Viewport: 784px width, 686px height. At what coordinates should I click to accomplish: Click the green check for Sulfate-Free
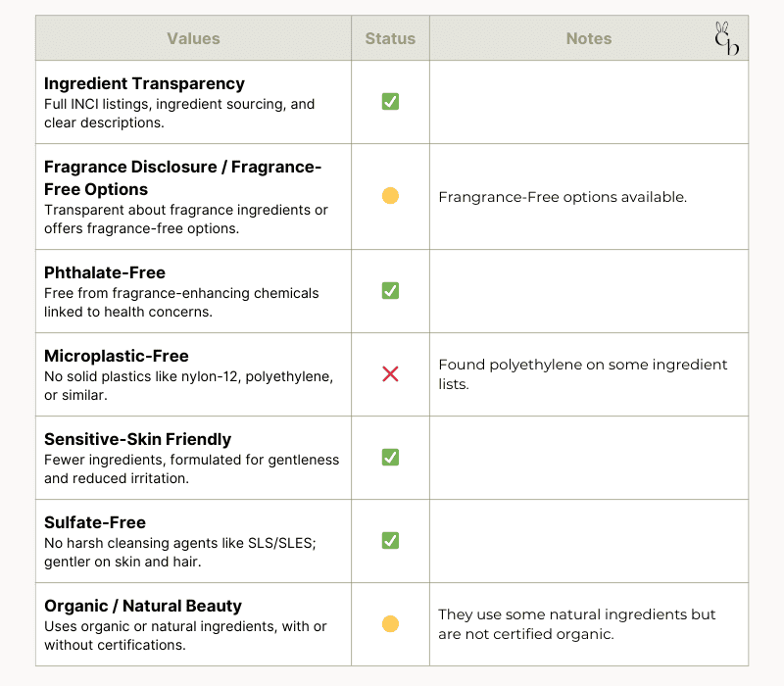point(390,541)
